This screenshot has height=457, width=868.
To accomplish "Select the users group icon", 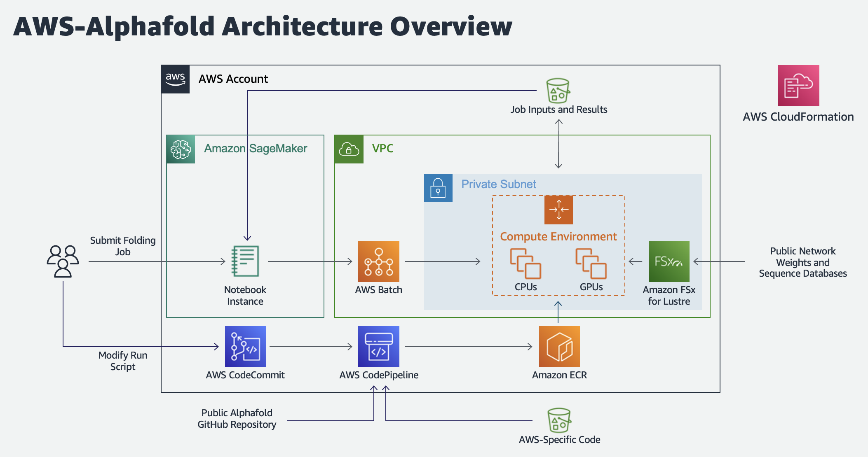I will (63, 261).
